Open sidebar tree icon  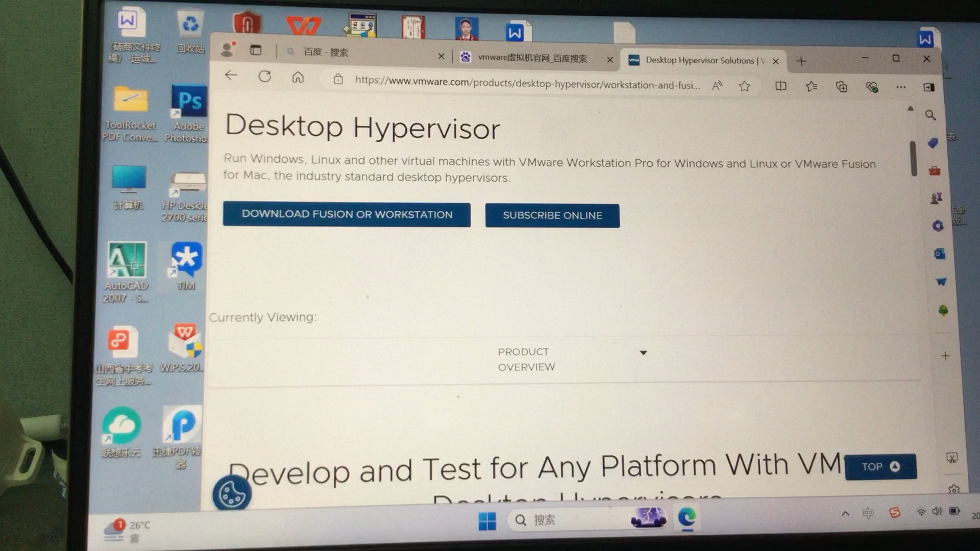coord(943,310)
